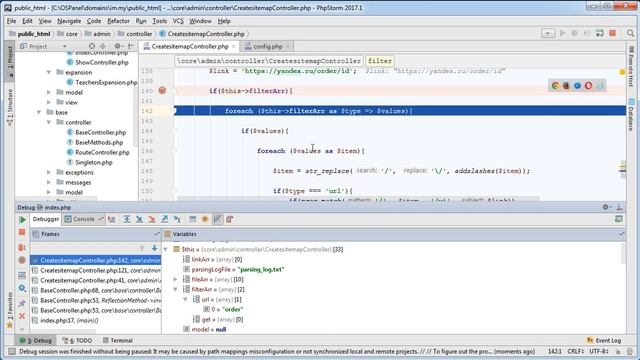The height and width of the screenshot is (360, 640).
Task: Toggle the breakpoint on line 140
Action: tap(162, 91)
